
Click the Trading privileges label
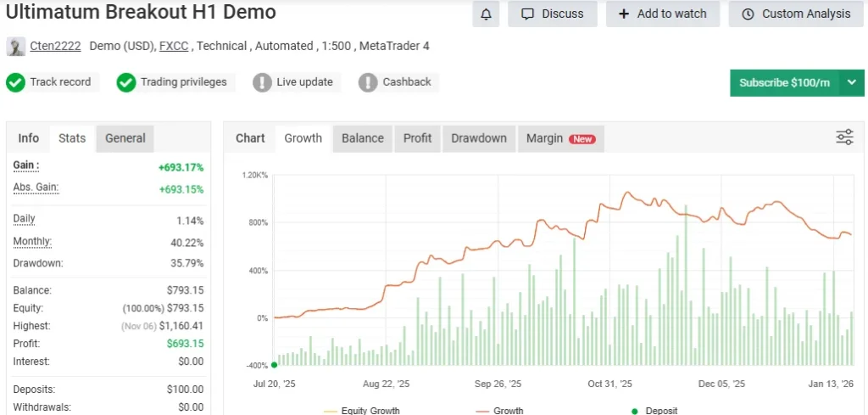pos(184,82)
